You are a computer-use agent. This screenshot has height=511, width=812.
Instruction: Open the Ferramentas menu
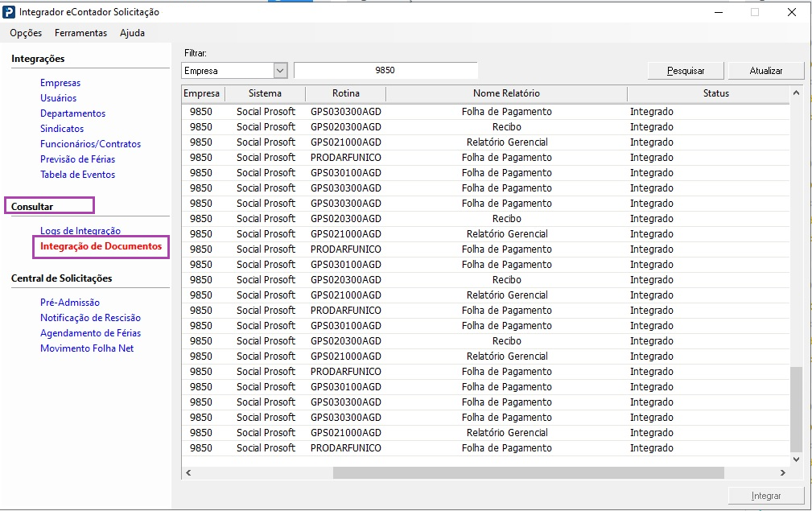tap(80, 33)
